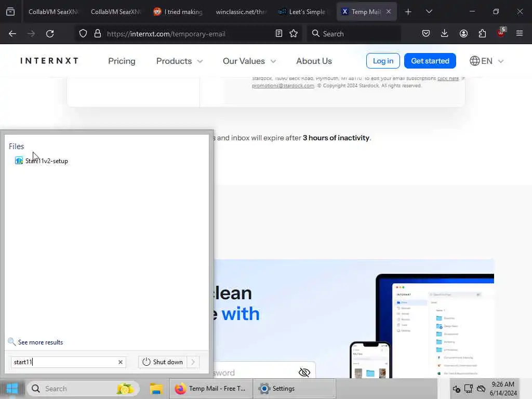Switch to winclassic.net tab
Viewport: 532px width, 399px height.
click(241, 11)
